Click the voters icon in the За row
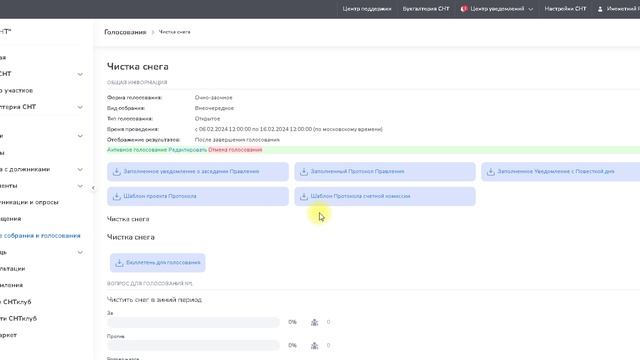Viewport: 640px width, 360px height. coord(314,322)
